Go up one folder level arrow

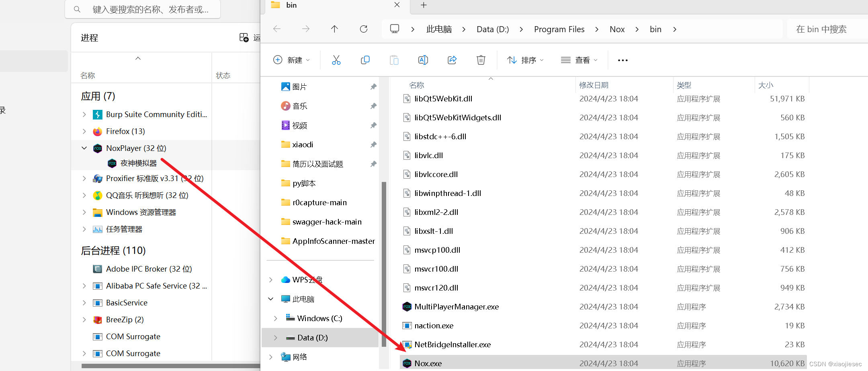point(334,29)
